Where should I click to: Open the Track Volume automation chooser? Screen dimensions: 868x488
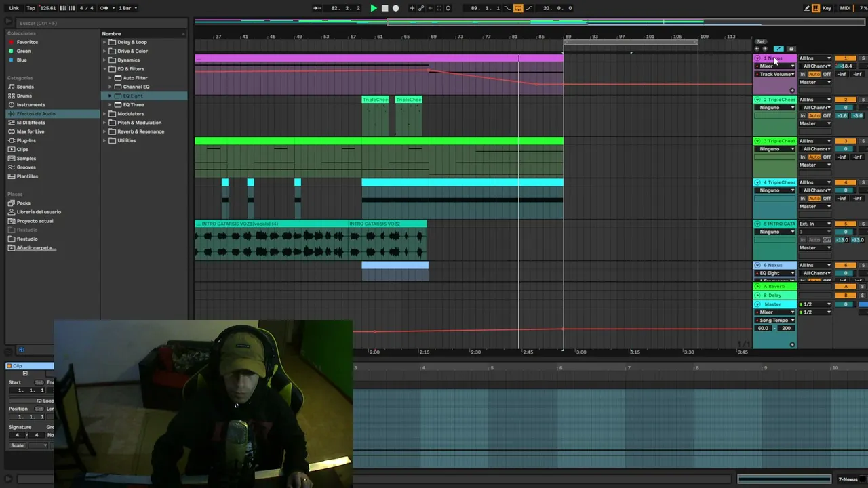776,74
